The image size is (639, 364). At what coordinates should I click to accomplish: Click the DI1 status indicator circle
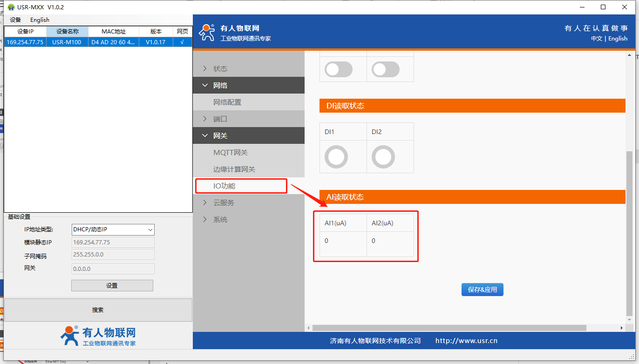coord(336,157)
